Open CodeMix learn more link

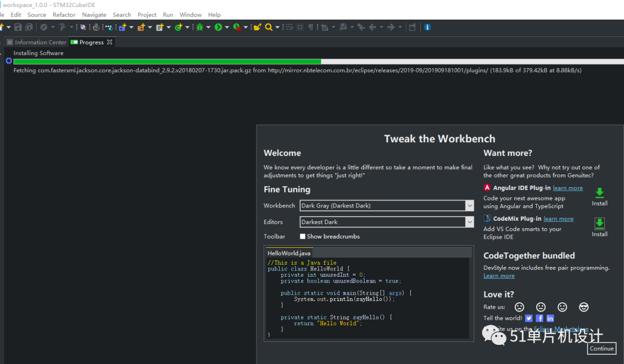[558, 218]
